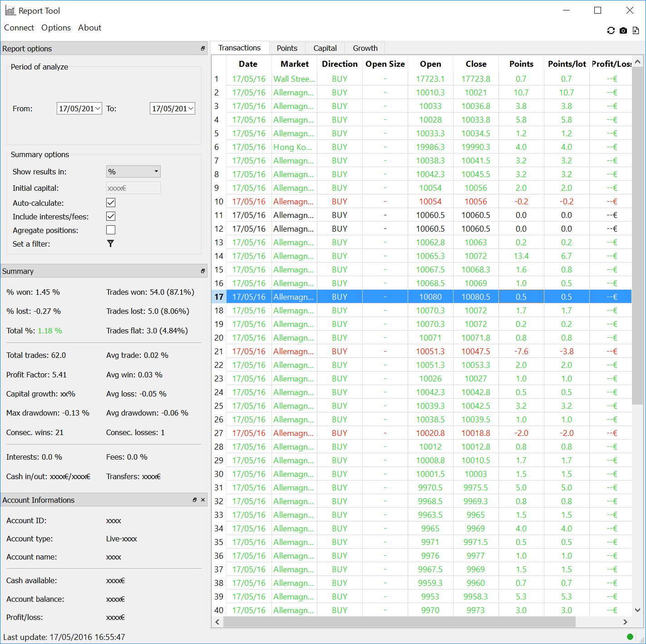Sort by the Market column header
The width and height of the screenshot is (646, 644).
point(295,64)
